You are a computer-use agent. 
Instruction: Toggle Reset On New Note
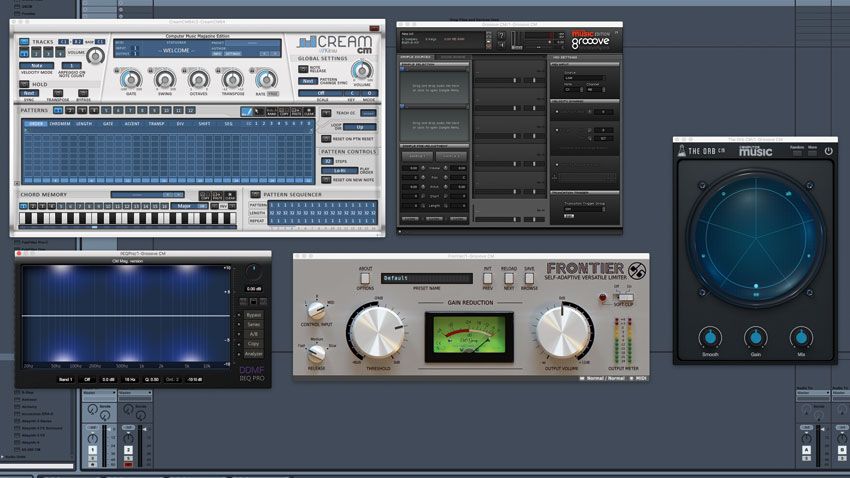[326, 179]
